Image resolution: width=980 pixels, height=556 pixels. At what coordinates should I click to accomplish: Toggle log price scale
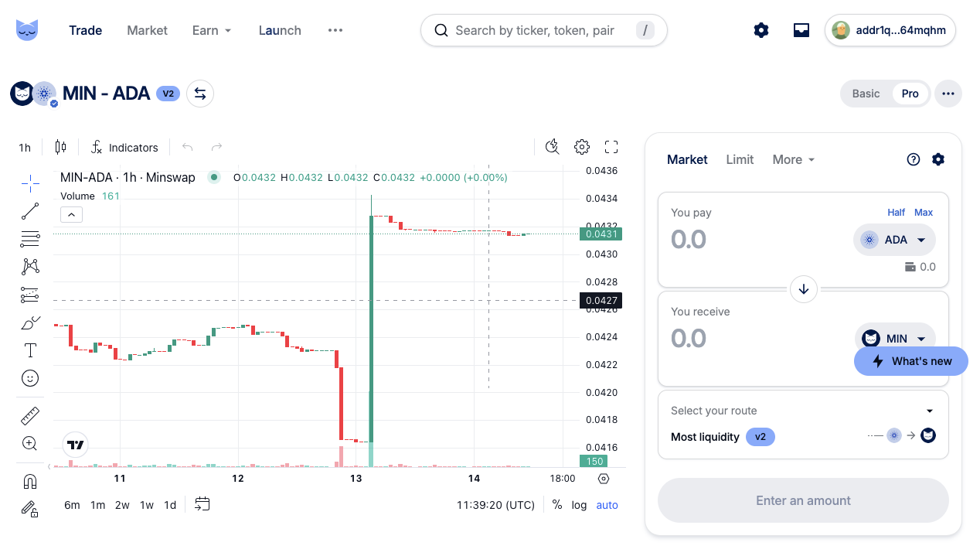(579, 505)
